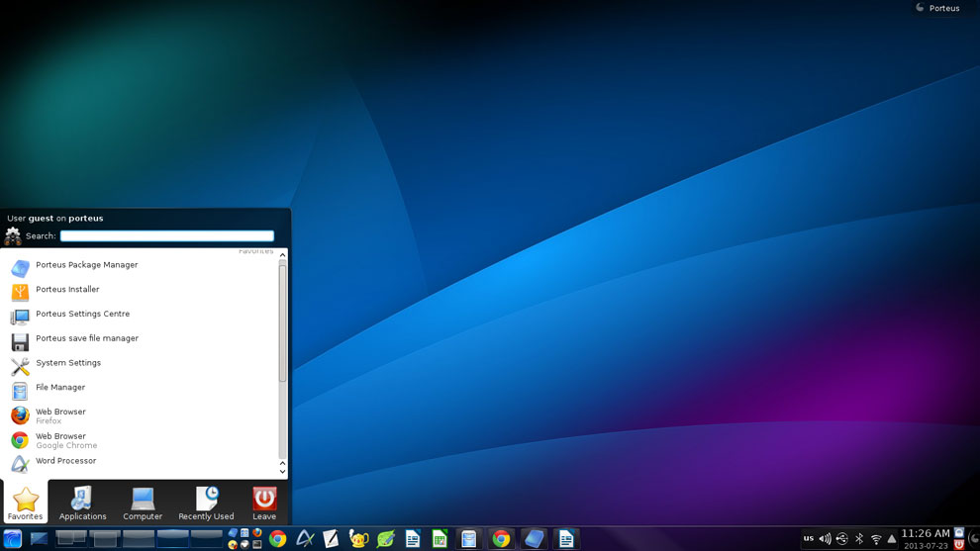The image size is (980, 551).
Task: Switch to the second virtual desktop in the pager
Action: (105, 538)
